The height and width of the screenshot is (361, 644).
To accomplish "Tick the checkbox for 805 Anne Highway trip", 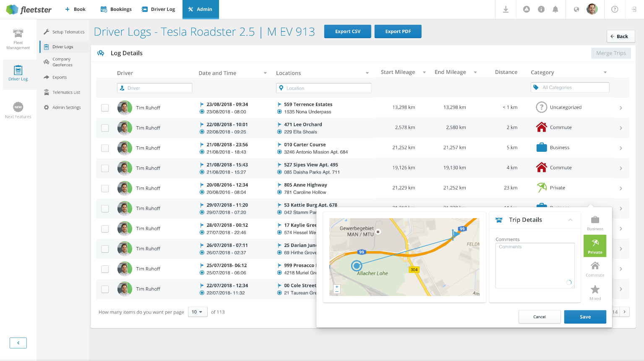I will [x=105, y=188].
